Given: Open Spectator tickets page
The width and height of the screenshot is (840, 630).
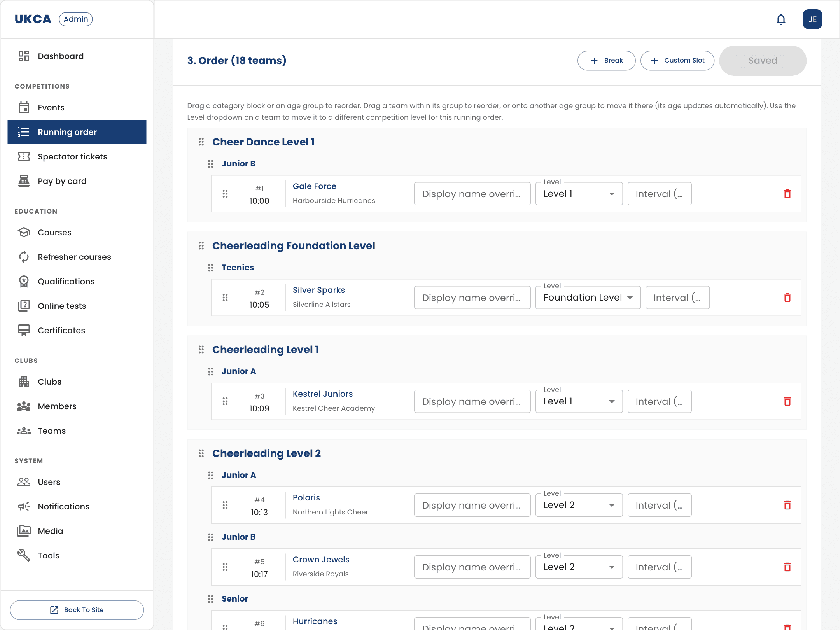Looking at the screenshot, I should click(77, 157).
